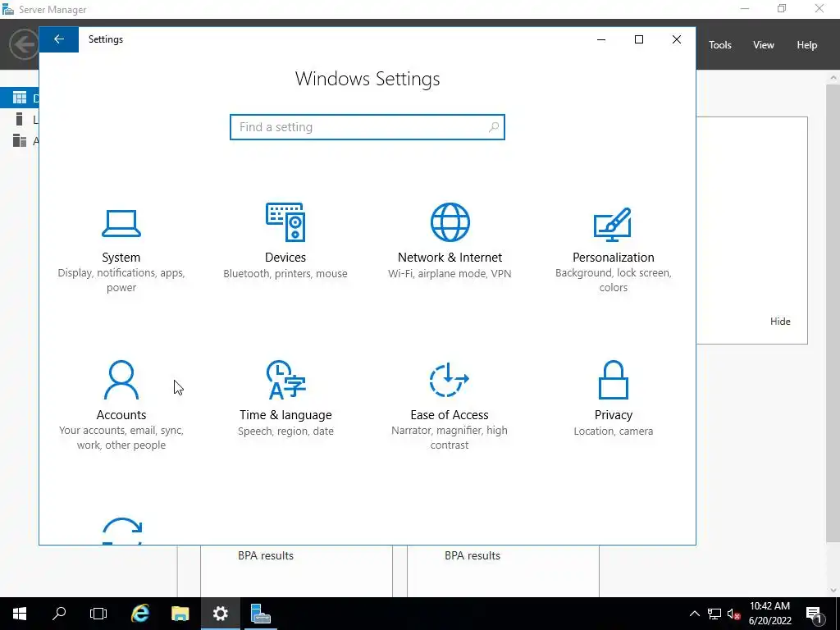Click the System label
Viewport: 840px width, 630px height.
121,257
